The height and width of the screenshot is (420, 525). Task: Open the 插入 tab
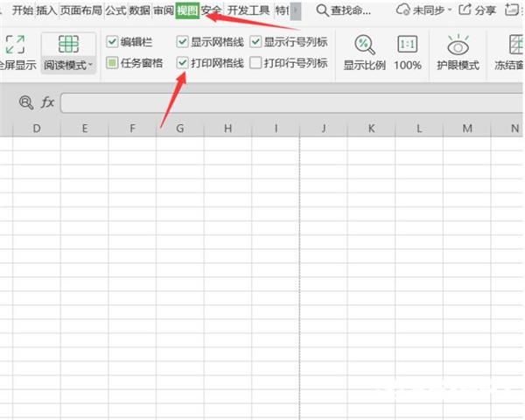click(47, 10)
